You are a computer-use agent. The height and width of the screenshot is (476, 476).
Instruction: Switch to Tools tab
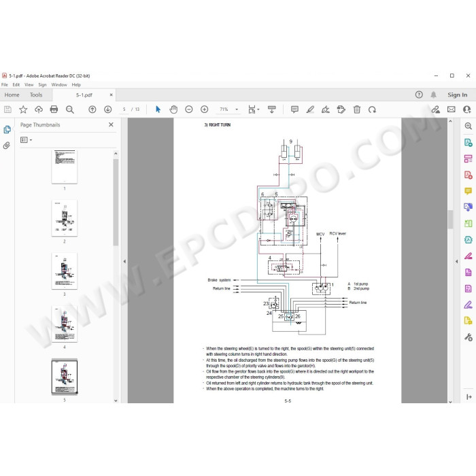(x=36, y=95)
